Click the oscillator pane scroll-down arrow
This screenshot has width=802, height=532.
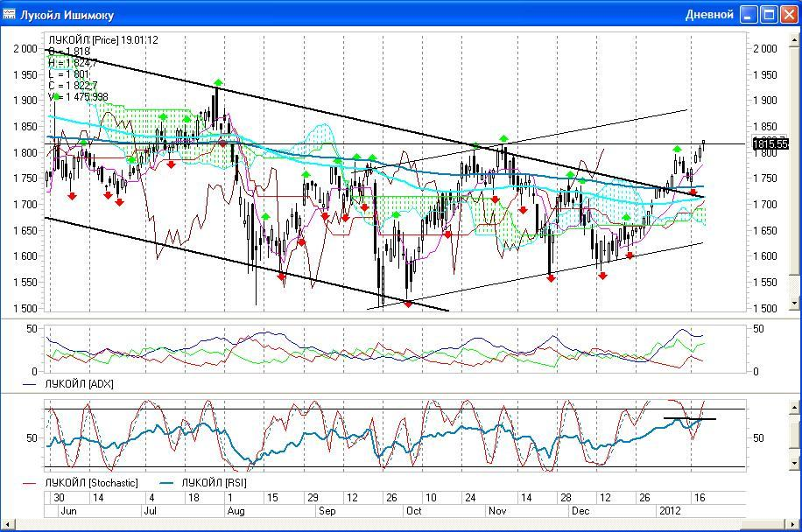tap(795, 464)
